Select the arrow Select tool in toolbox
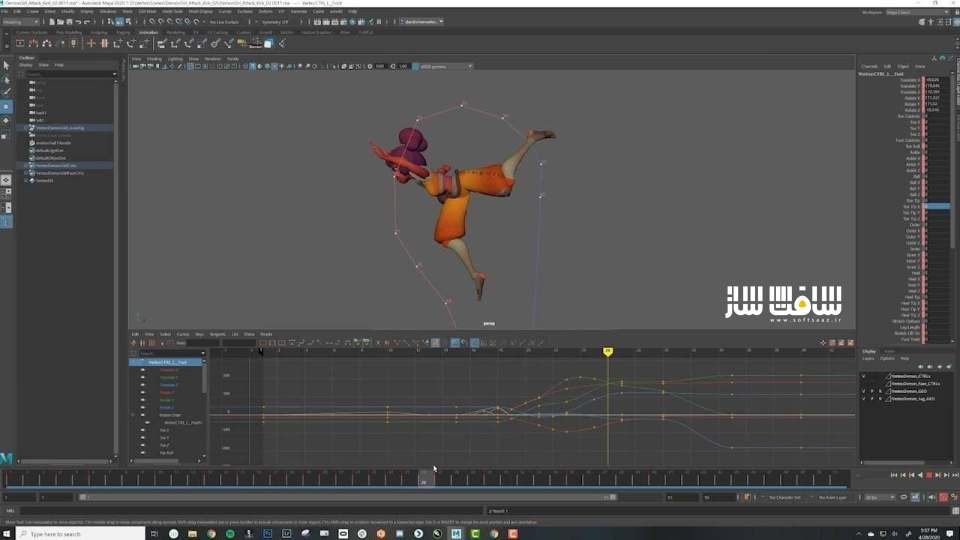 [x=6, y=66]
